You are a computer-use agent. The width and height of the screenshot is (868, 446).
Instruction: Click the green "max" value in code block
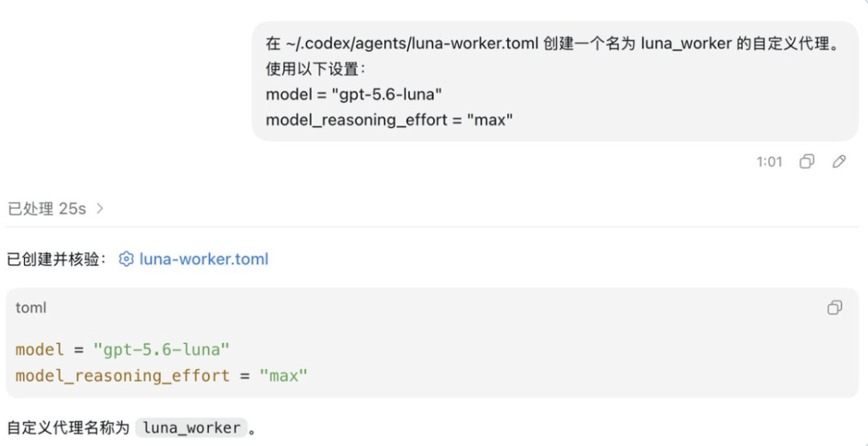283,376
